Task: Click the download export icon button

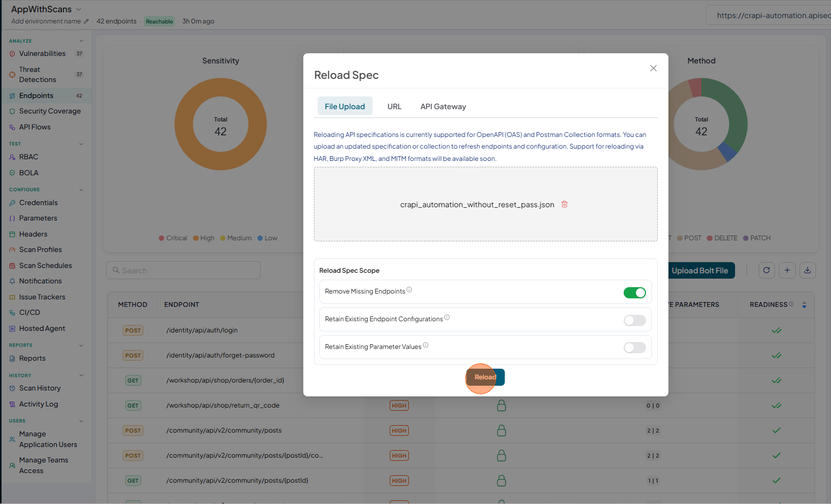Action: pos(808,270)
